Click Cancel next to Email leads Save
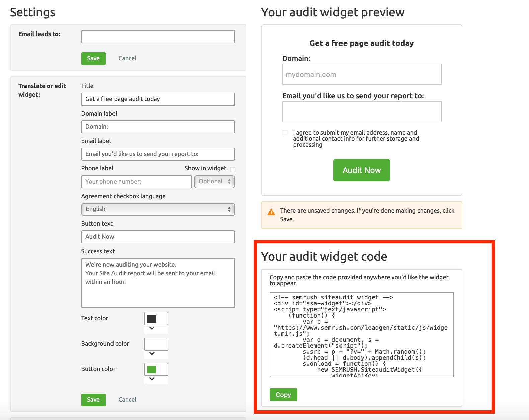The image size is (529, 420). (x=127, y=58)
